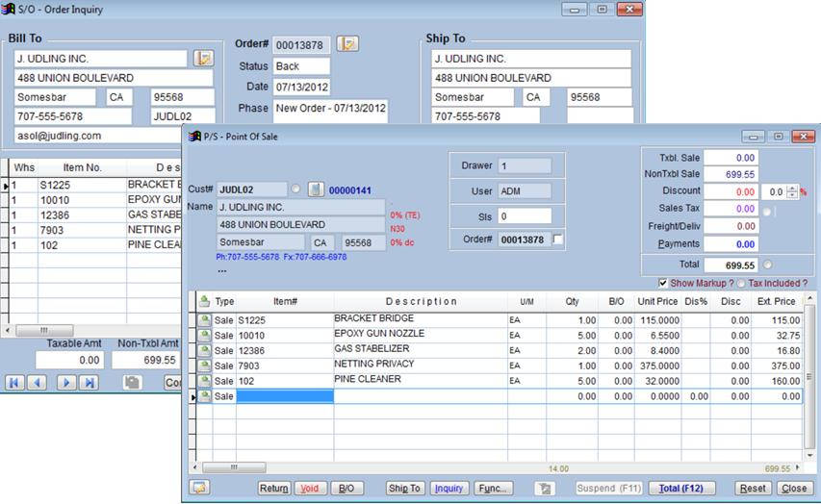
Task: Uncheck the Show Markup checkbox
Action: click(x=662, y=284)
